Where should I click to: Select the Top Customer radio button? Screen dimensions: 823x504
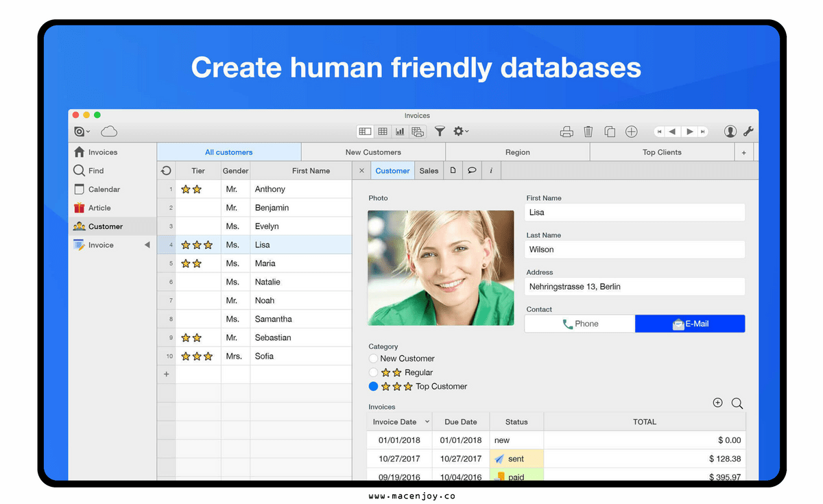(x=373, y=387)
